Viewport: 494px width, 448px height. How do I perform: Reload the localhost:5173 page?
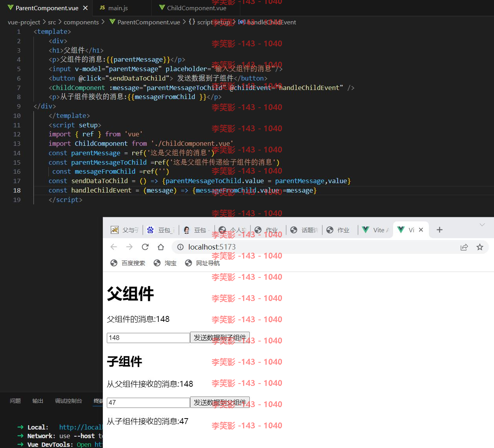click(x=145, y=247)
